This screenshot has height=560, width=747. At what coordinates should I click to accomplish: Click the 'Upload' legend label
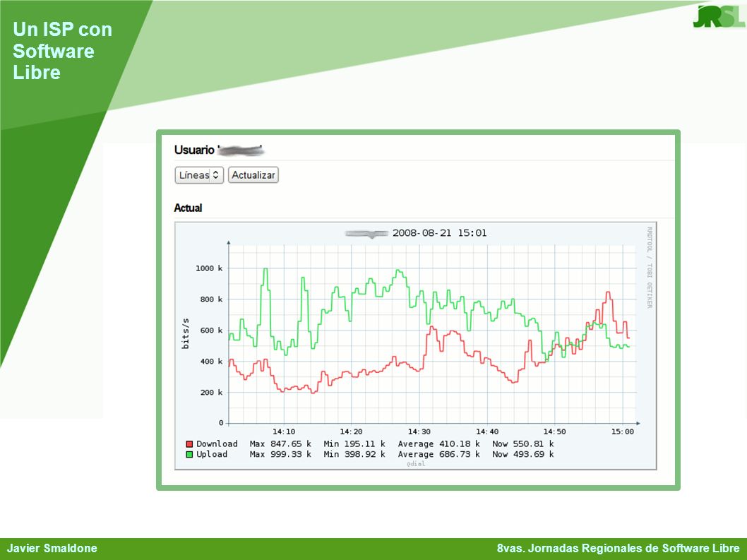[212, 454]
